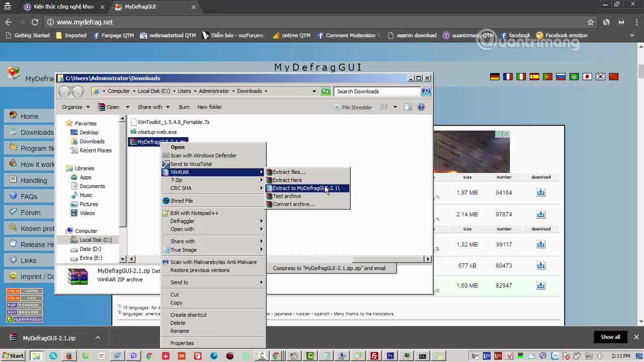Viewport: 644px width, 362px height.
Task: Open Getting Started bookmark
Action: 28,35
